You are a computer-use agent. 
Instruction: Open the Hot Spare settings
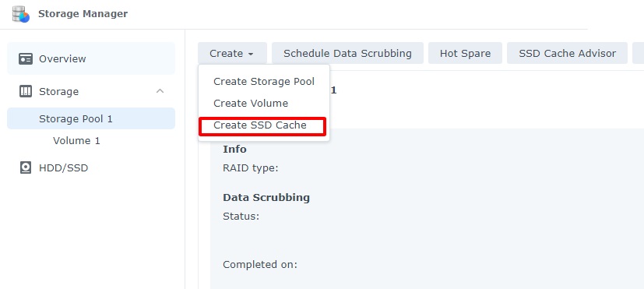click(x=465, y=54)
